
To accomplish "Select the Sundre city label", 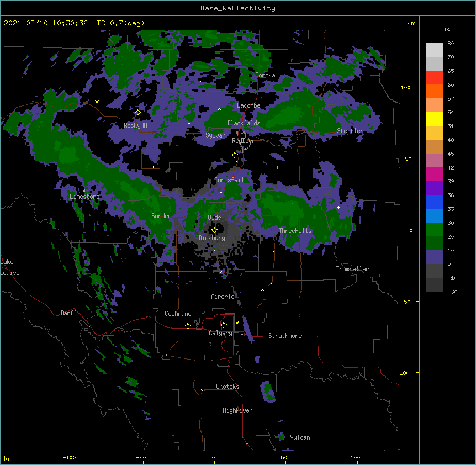I will 161,216.
